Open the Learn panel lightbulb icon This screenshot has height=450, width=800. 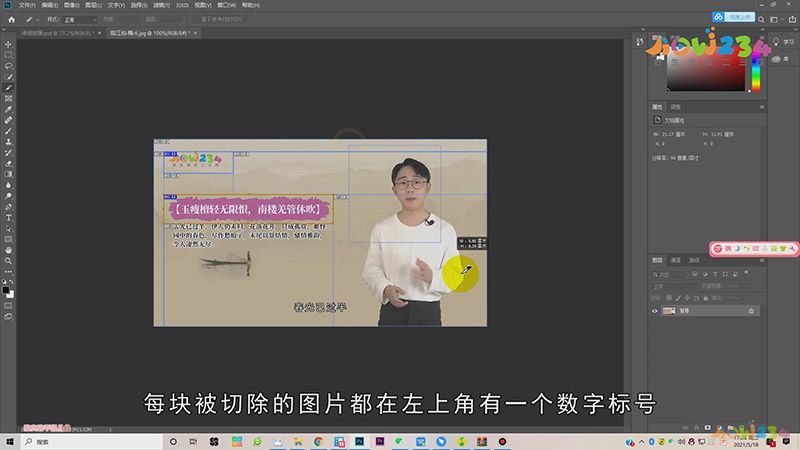tap(776, 42)
